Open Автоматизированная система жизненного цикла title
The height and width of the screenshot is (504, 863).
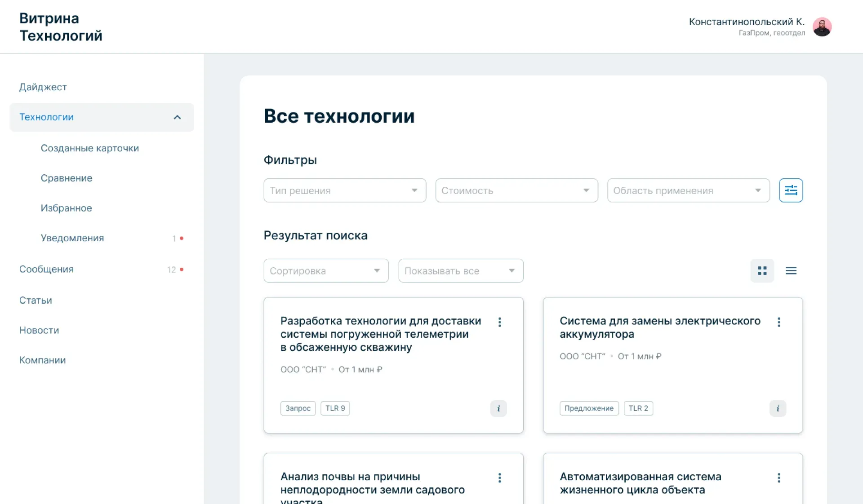point(640,483)
